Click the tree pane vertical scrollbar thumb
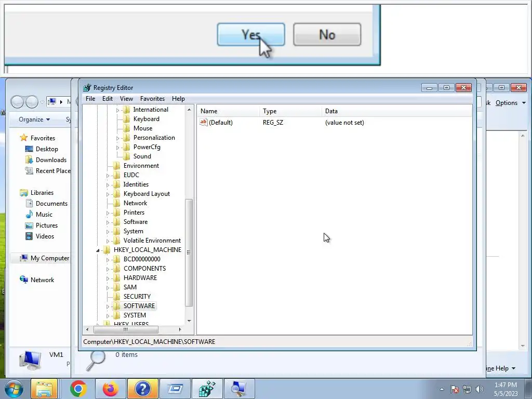The height and width of the screenshot is (399, 532). (189, 252)
